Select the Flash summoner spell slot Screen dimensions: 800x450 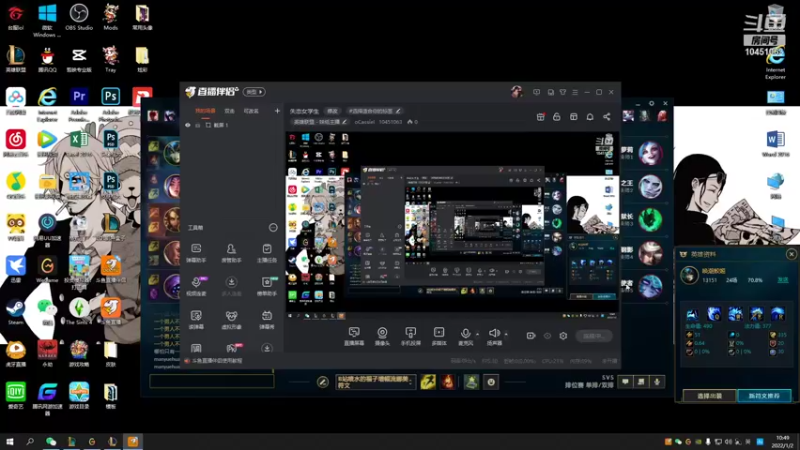[x=428, y=382]
